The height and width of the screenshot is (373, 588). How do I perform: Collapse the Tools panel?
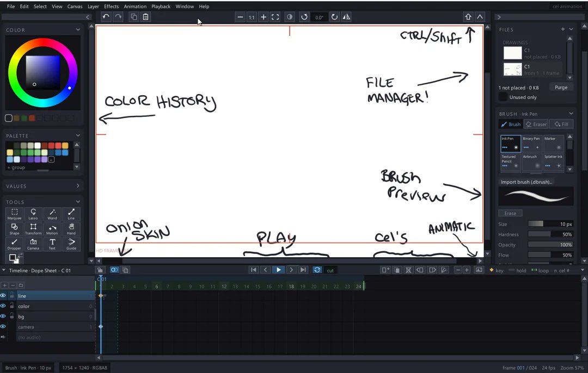[78, 202]
